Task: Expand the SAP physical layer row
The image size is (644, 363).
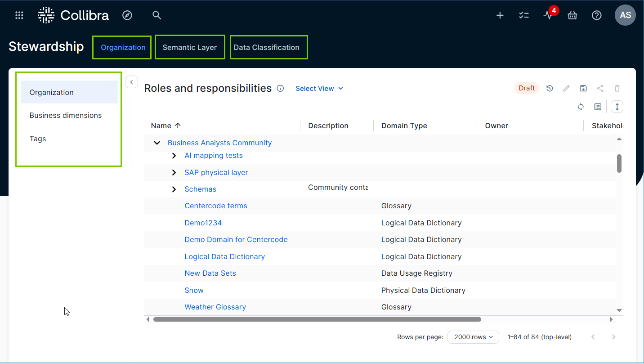Action: click(174, 172)
